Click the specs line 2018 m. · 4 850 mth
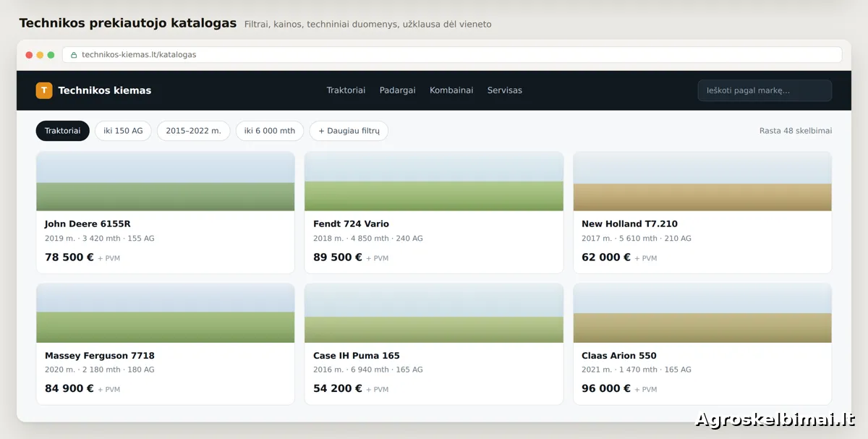Image resolution: width=868 pixels, height=439 pixels. (368, 239)
